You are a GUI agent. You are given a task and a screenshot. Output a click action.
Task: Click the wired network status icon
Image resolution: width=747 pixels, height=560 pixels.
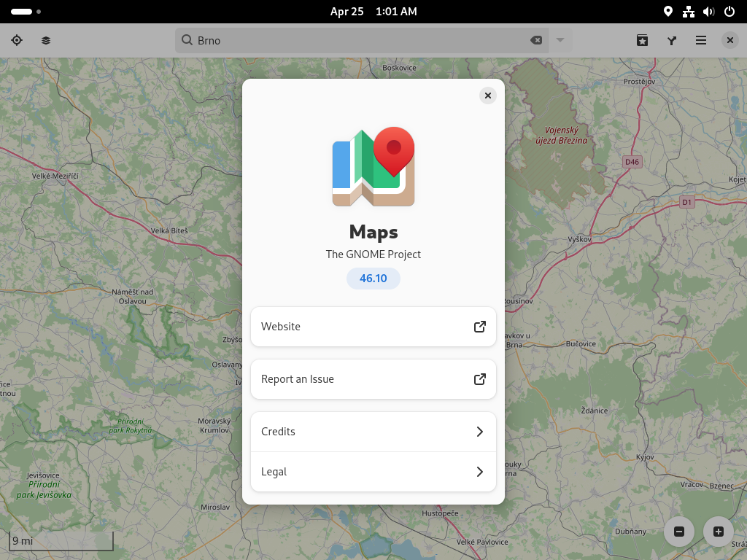point(689,12)
